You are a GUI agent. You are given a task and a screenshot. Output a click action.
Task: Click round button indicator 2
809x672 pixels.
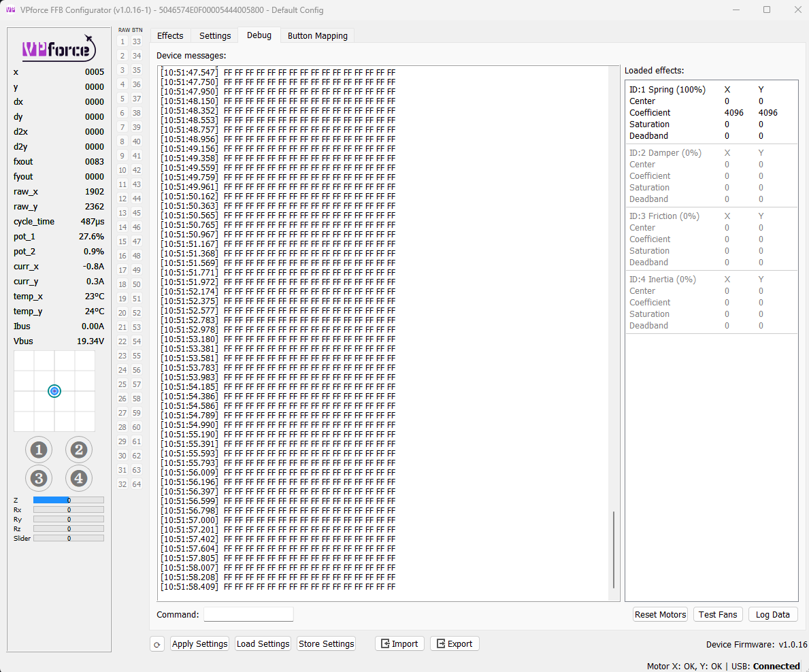point(78,450)
